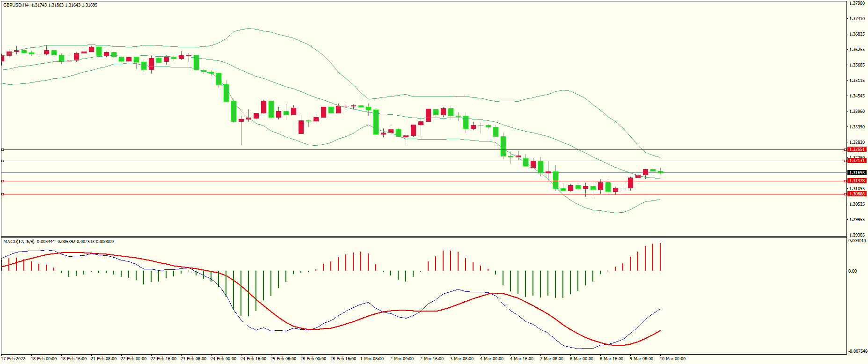Click the current price 1.31695 black label
868x364 pixels.
point(856,173)
